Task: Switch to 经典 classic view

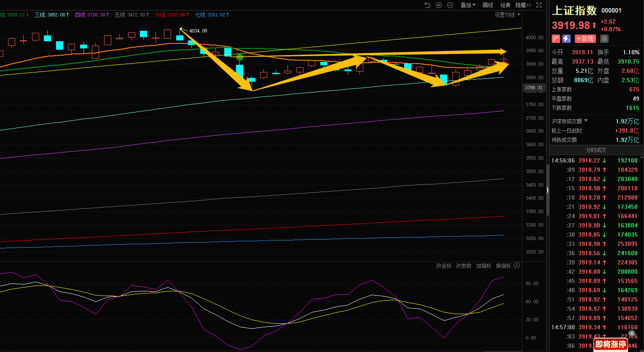Action: coord(505,5)
